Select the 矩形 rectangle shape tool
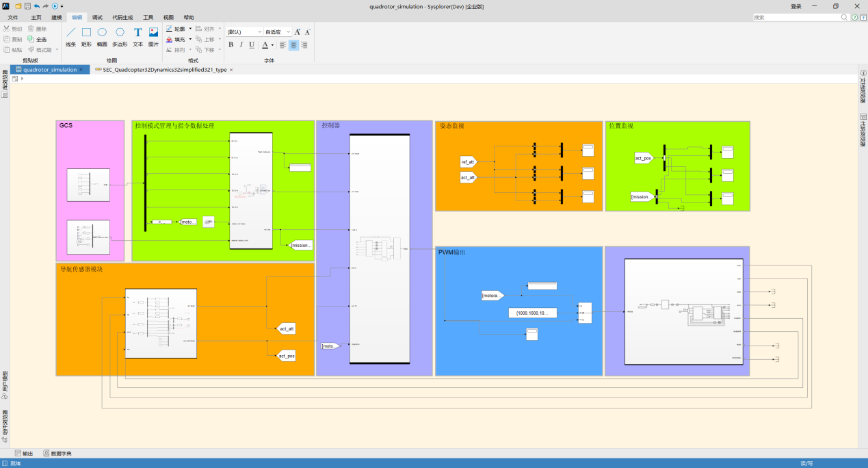 click(86, 36)
